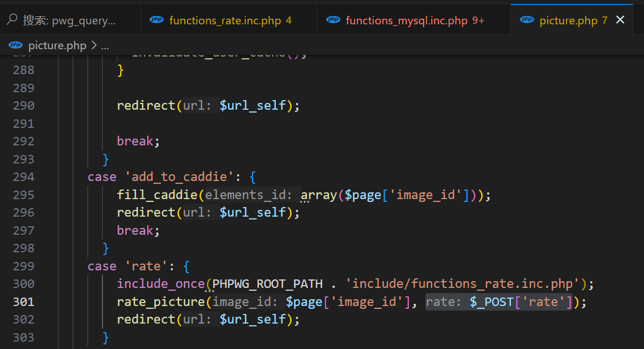644x349 pixels.
Task: Expand the breadcrumb chevron after picture.php
Action: point(94,45)
